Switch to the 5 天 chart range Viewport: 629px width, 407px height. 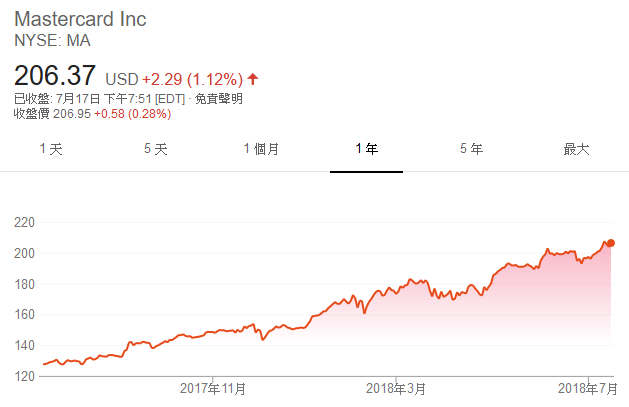(156, 149)
